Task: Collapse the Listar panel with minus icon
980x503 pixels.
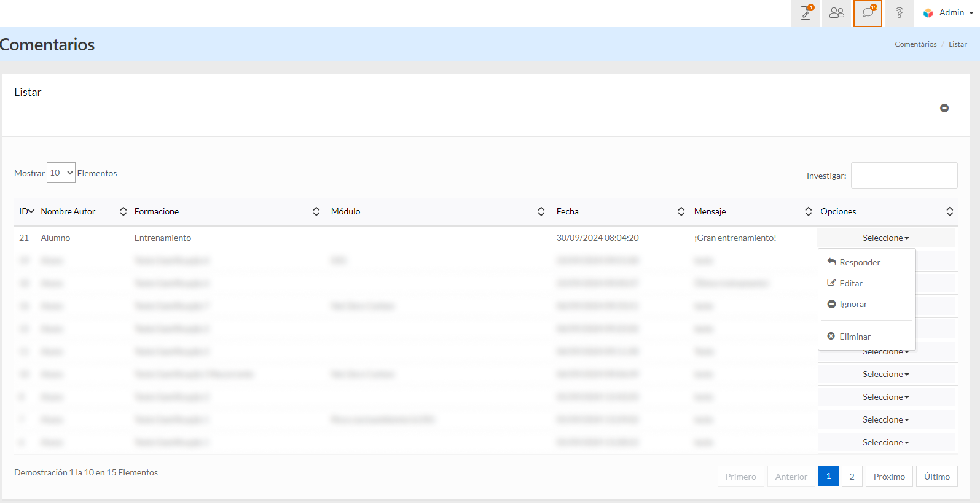Action: (944, 108)
